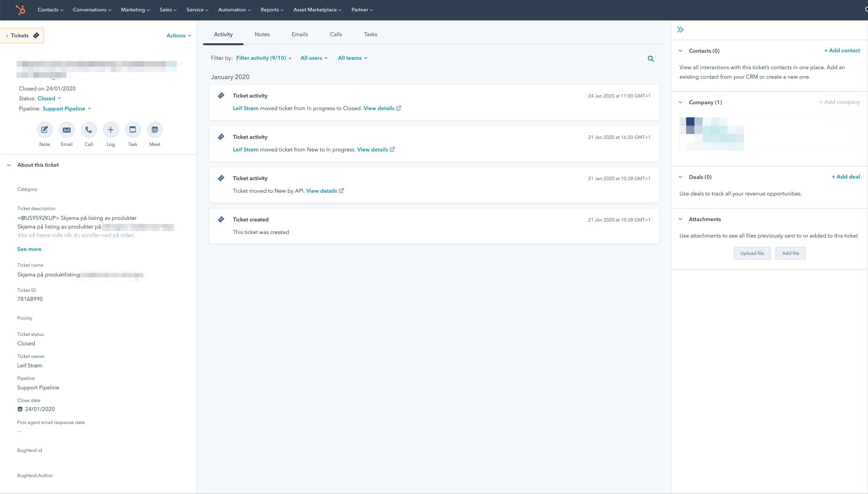Click Add contact link
868x494 pixels.
tap(842, 50)
